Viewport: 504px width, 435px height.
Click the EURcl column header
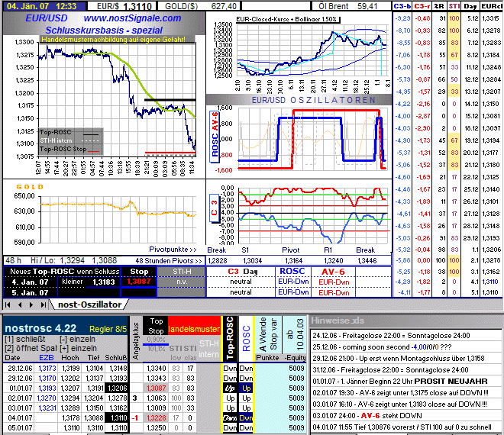click(x=491, y=6)
